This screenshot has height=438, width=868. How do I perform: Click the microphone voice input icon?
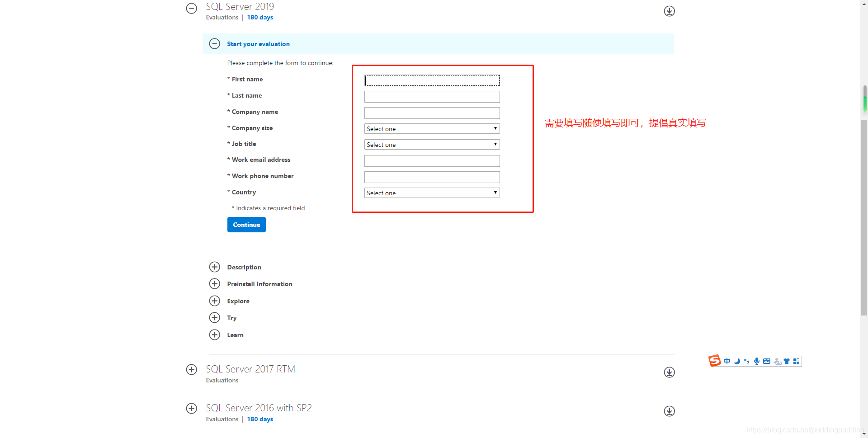point(757,361)
